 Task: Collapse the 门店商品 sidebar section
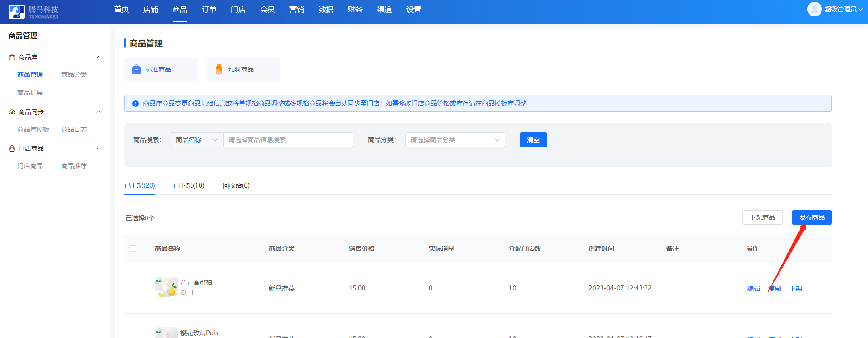tap(99, 148)
